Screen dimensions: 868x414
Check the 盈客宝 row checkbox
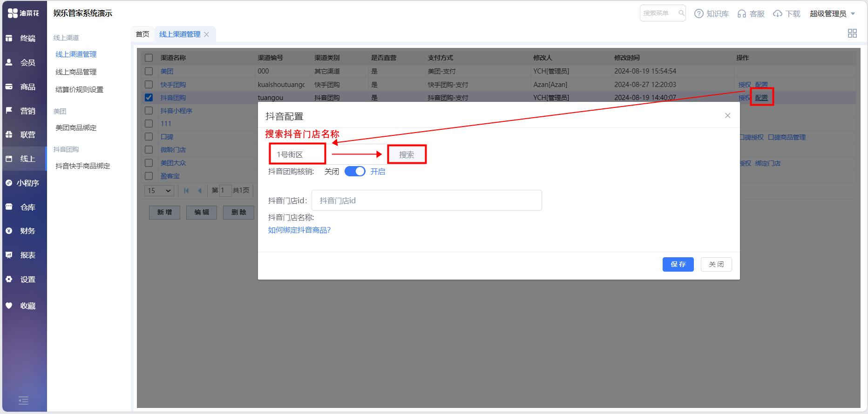[x=149, y=176]
